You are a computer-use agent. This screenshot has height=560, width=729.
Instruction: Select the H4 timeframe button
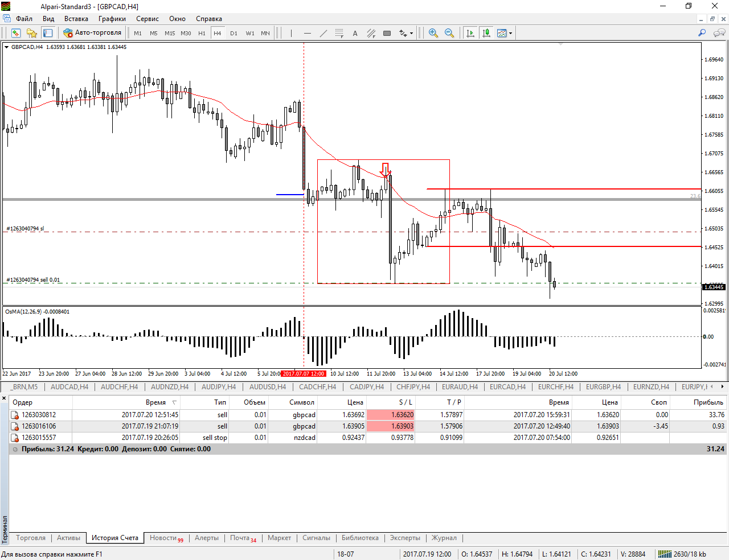(x=218, y=33)
